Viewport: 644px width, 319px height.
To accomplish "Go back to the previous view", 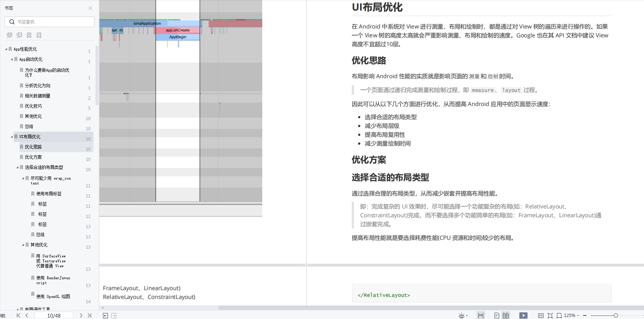I will point(105,315).
